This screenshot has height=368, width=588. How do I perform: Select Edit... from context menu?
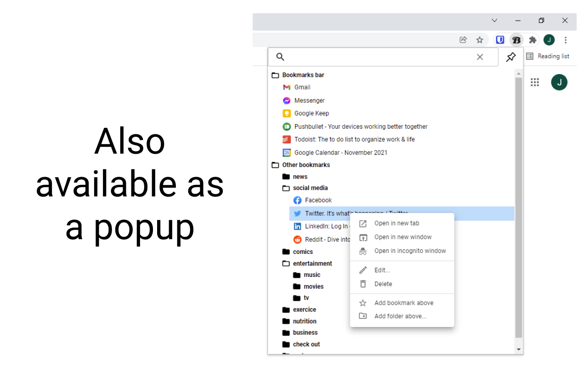pos(402,270)
